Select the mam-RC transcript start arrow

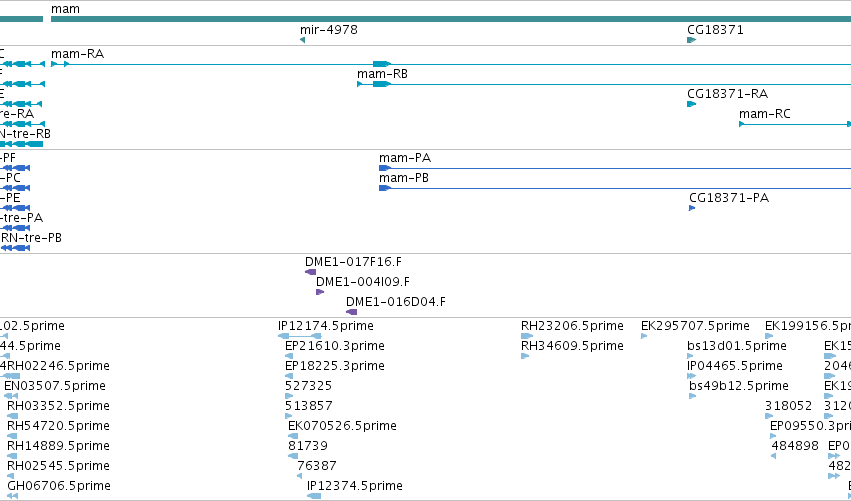[x=741, y=124]
